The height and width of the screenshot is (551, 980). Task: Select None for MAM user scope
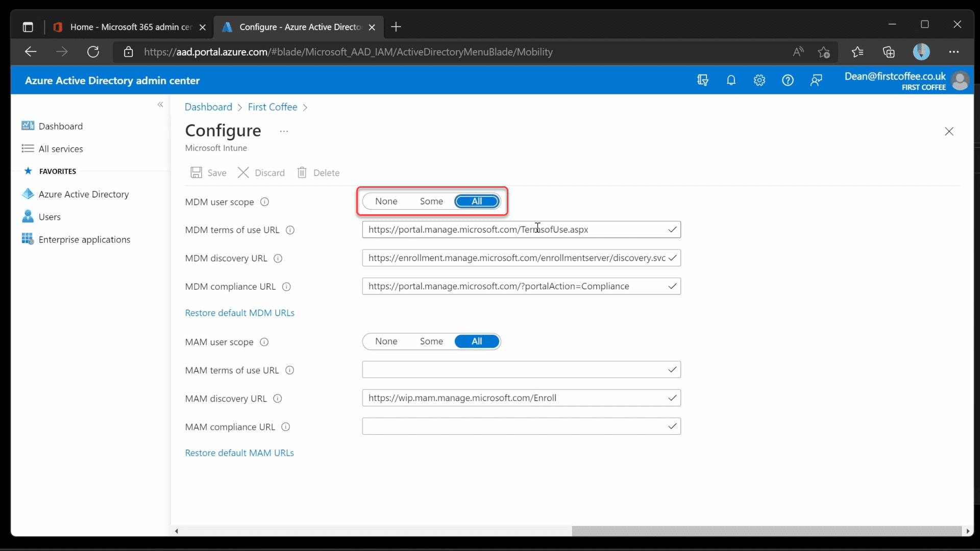(386, 341)
